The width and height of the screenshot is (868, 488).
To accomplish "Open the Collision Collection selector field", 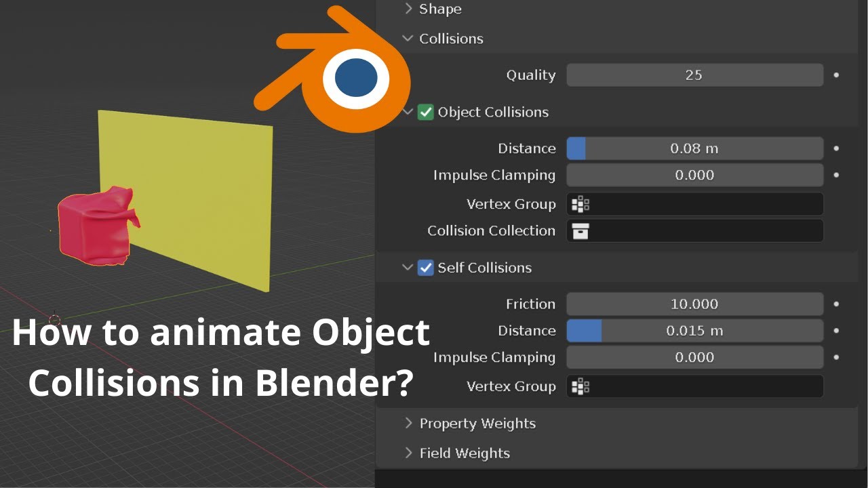I will coord(694,230).
